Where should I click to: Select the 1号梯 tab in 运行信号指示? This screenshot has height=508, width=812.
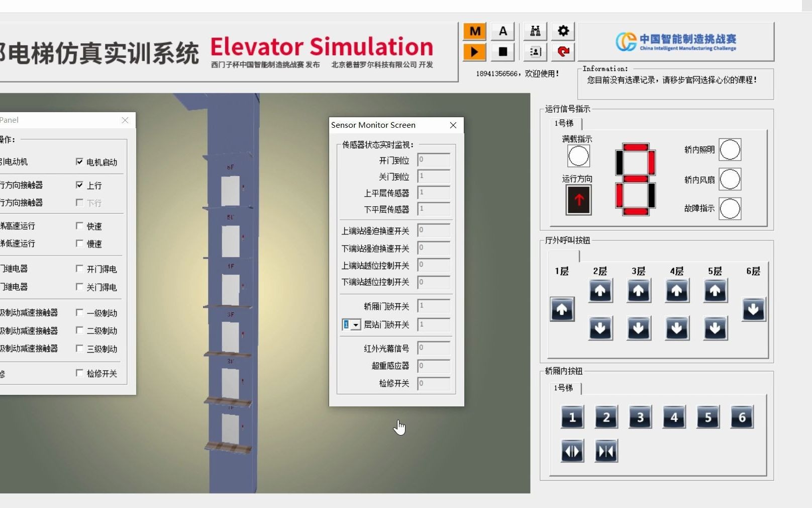point(564,123)
